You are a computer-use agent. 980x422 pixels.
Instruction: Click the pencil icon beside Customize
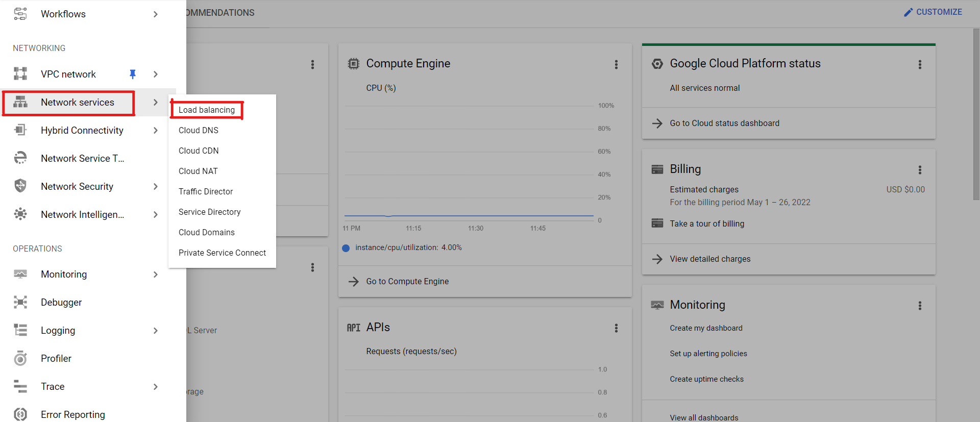pyautogui.click(x=908, y=12)
